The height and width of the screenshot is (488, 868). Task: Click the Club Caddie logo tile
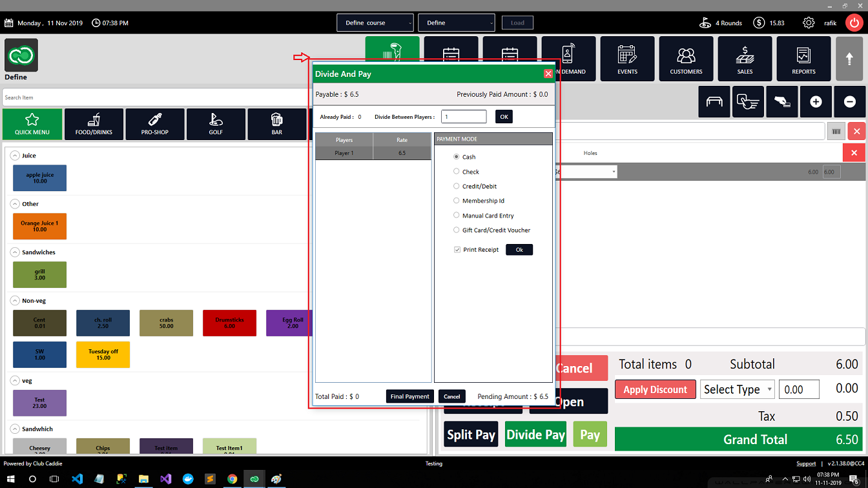[21, 55]
